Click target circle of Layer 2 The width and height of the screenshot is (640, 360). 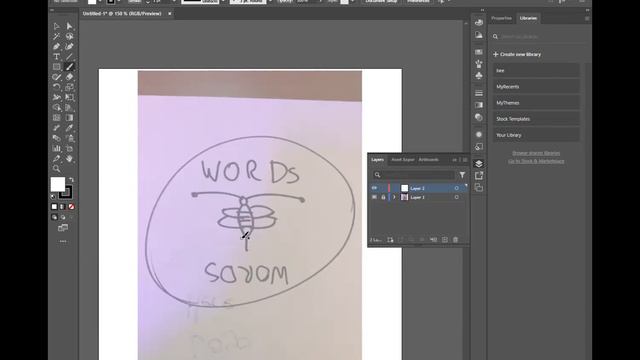(x=456, y=188)
